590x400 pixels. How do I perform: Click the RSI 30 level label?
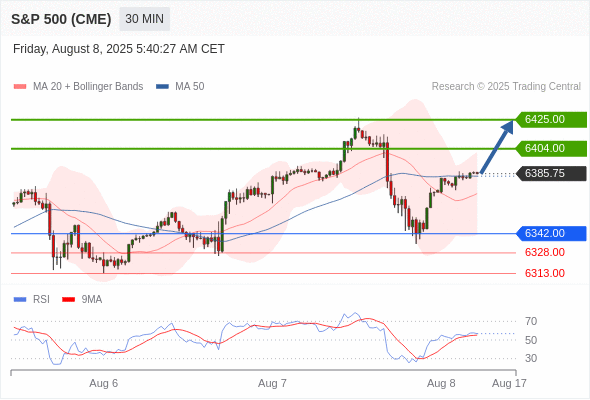531,358
